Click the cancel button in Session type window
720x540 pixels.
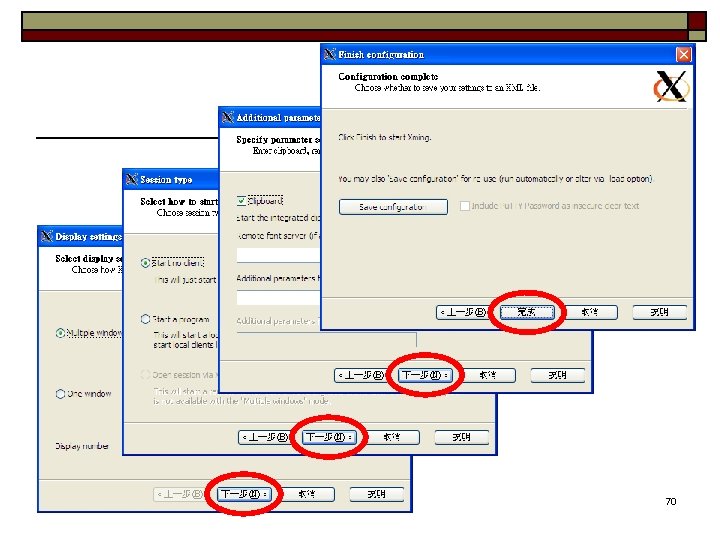[x=392, y=437]
